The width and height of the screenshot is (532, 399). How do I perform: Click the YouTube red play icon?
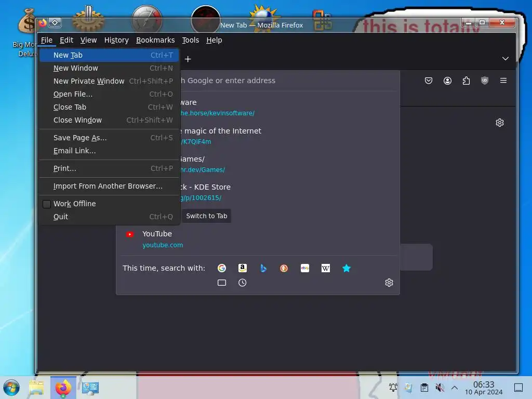pyautogui.click(x=129, y=234)
